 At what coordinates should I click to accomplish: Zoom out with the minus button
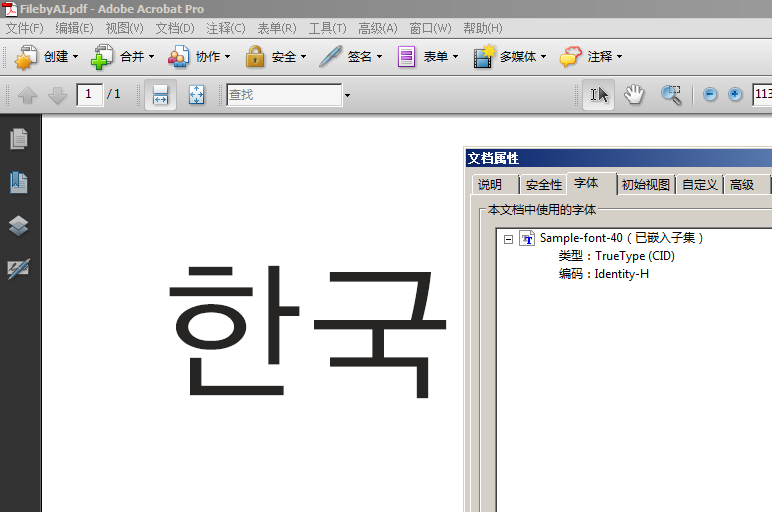click(709, 94)
